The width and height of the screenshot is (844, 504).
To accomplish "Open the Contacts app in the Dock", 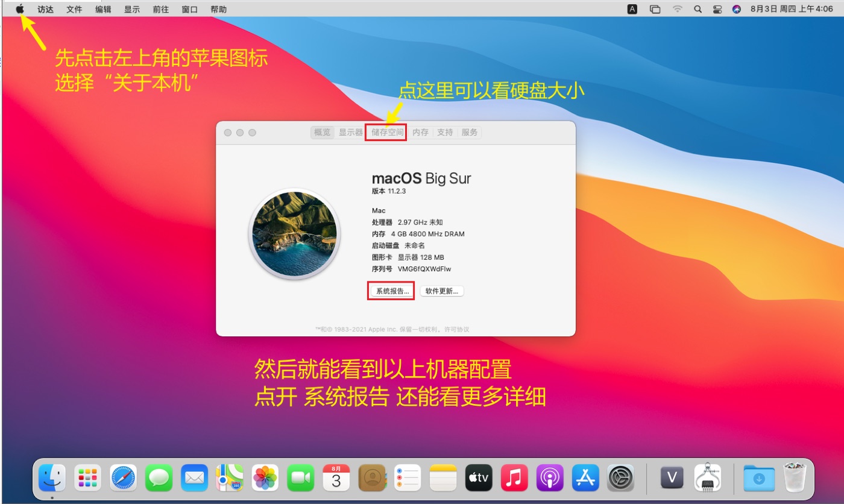I will click(372, 478).
